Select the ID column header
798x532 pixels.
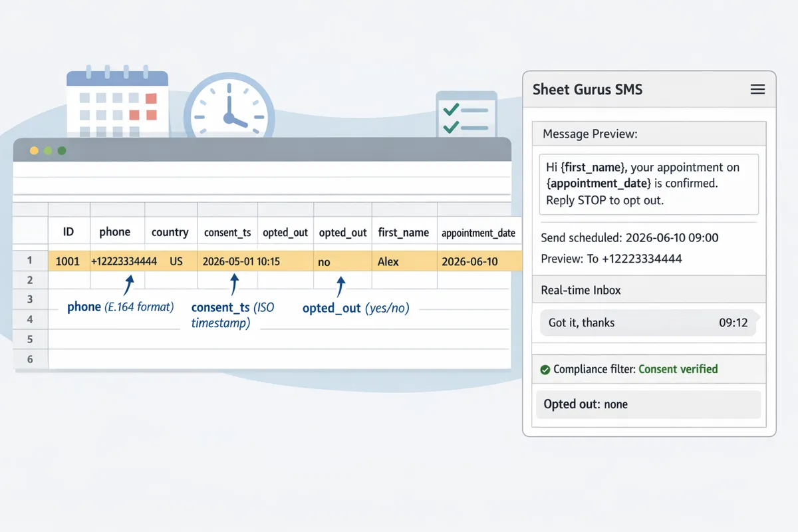pos(68,232)
